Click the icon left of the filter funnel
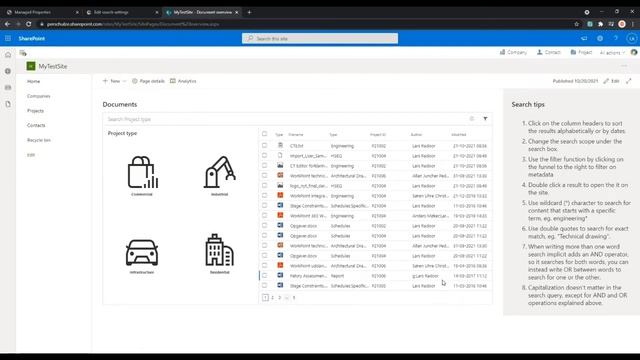The image size is (640, 360). click(472, 119)
